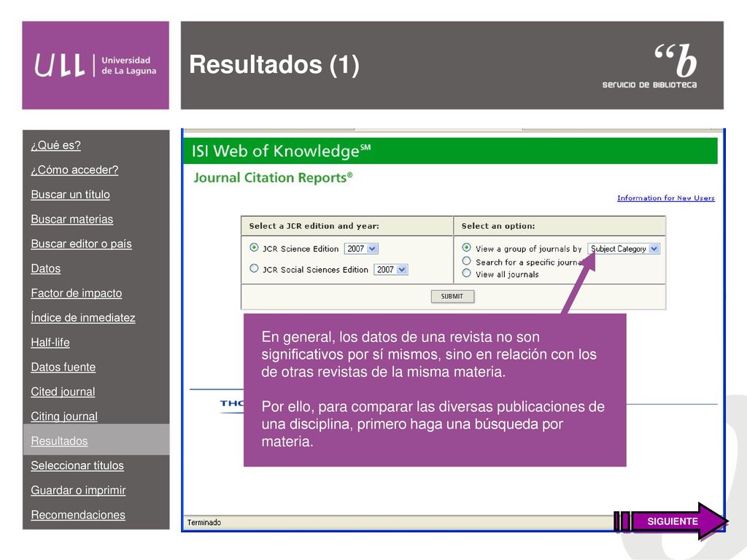Click the SUBMIT button
747x560 pixels.
452,296
